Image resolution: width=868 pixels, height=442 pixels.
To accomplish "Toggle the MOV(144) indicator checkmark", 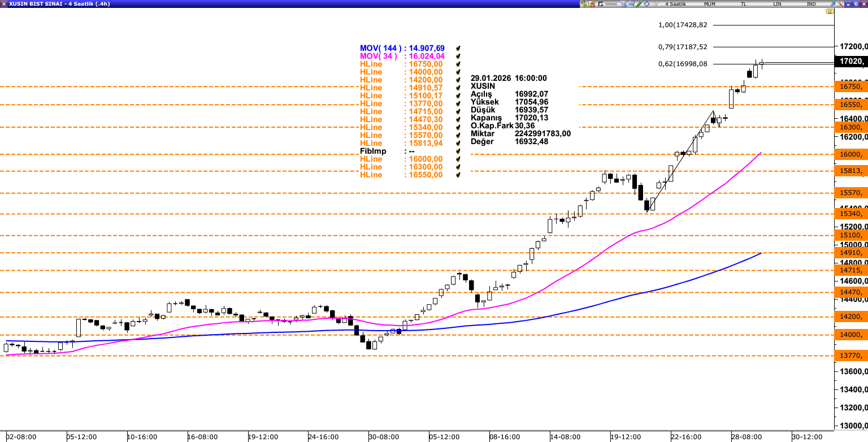I will pos(458,49).
